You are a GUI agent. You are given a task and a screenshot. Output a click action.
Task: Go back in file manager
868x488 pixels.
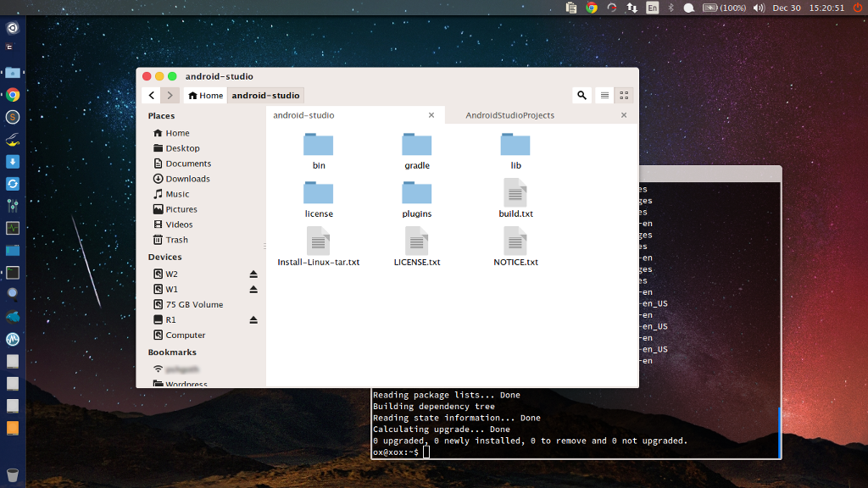click(152, 95)
